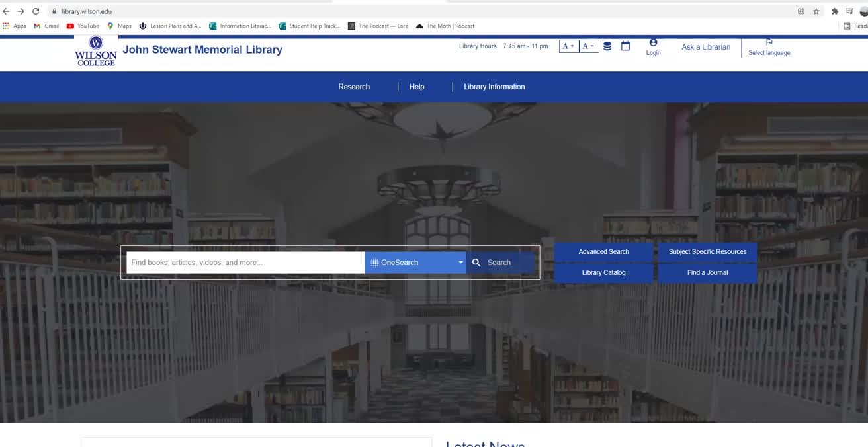Open the Research menu

tap(354, 87)
